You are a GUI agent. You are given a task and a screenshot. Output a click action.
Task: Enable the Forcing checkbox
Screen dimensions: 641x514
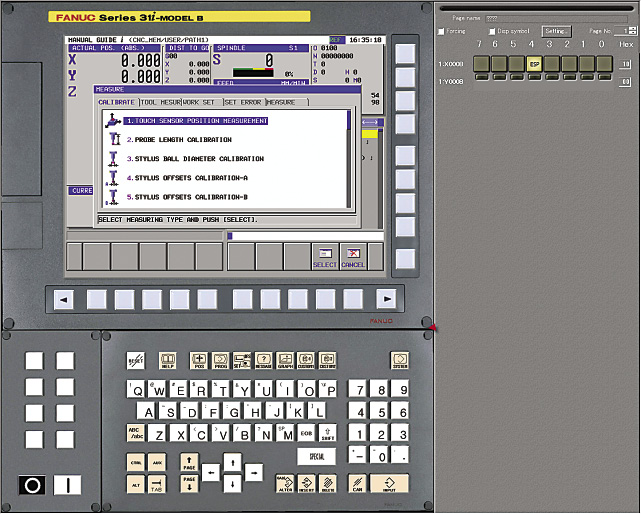click(441, 31)
